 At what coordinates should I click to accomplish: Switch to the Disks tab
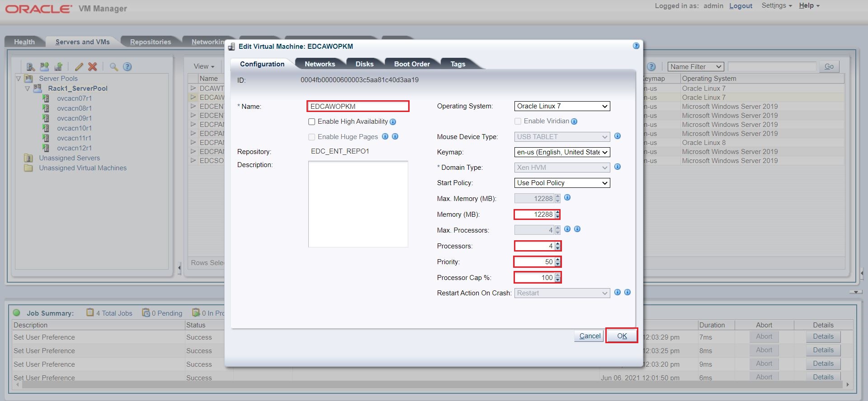[x=364, y=64]
